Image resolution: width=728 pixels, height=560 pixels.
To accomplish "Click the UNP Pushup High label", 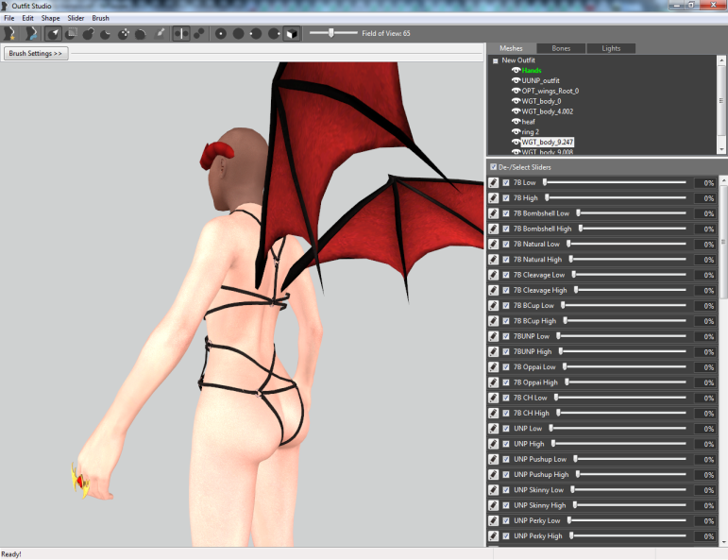I will [x=541, y=475].
